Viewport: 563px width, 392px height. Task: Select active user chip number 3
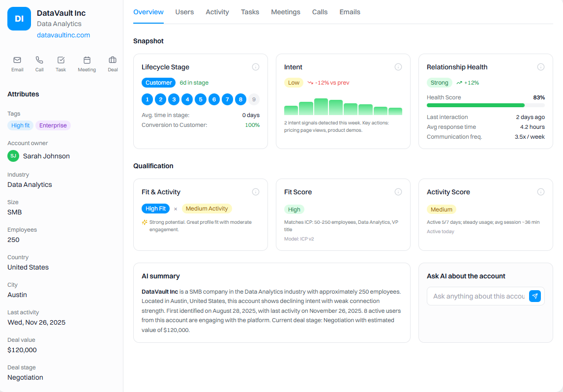point(174,99)
